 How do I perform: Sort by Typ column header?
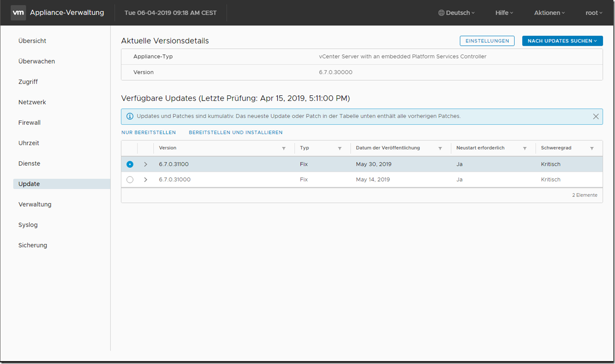coord(304,148)
